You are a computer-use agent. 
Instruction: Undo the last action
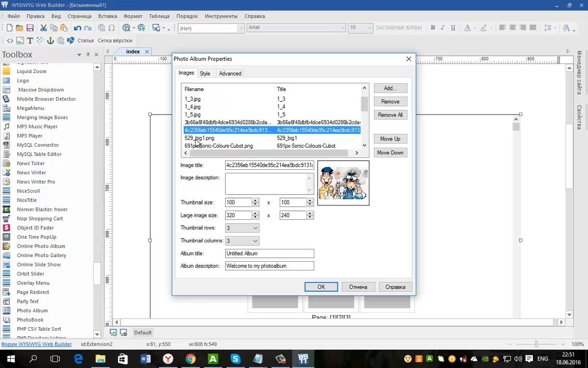(77, 28)
